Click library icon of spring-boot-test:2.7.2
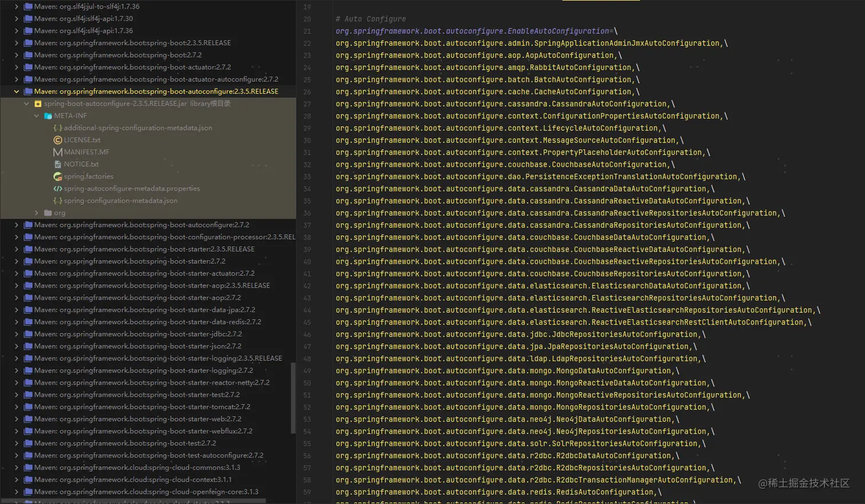Viewport: 865px width, 504px height. pyautogui.click(x=28, y=443)
